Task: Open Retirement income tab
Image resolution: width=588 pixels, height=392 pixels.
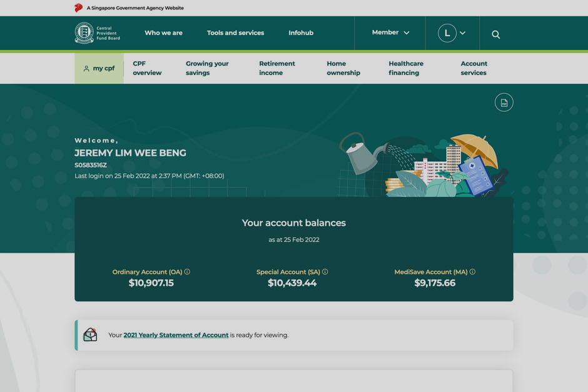Action: (x=276, y=68)
